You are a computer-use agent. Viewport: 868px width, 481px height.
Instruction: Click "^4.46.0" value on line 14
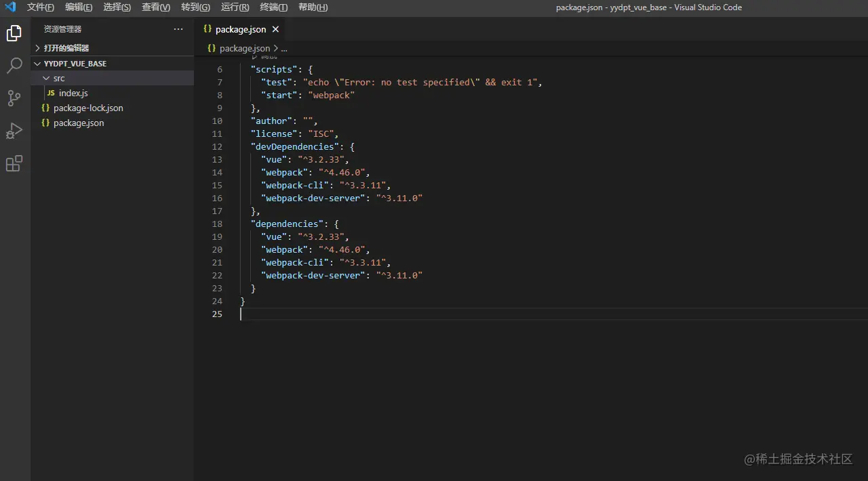tap(342, 172)
